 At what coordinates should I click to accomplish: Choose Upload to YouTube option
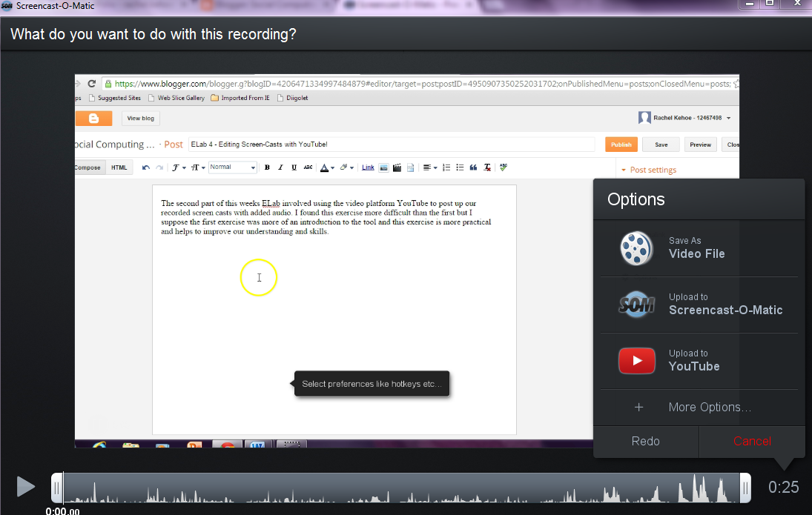[x=699, y=362]
